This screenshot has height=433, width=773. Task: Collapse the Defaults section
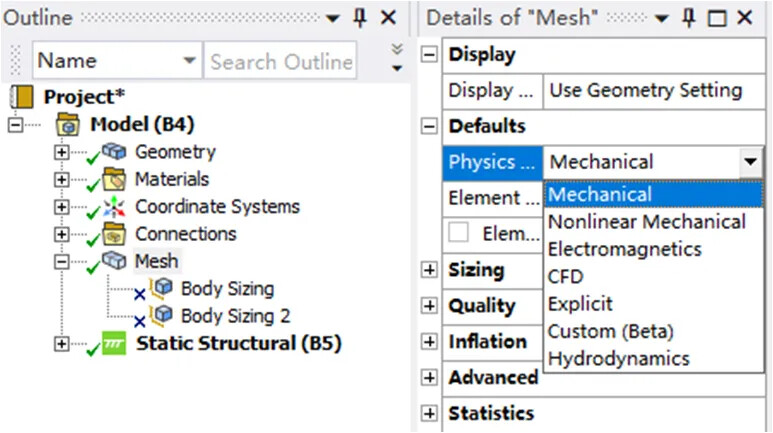[x=430, y=126]
